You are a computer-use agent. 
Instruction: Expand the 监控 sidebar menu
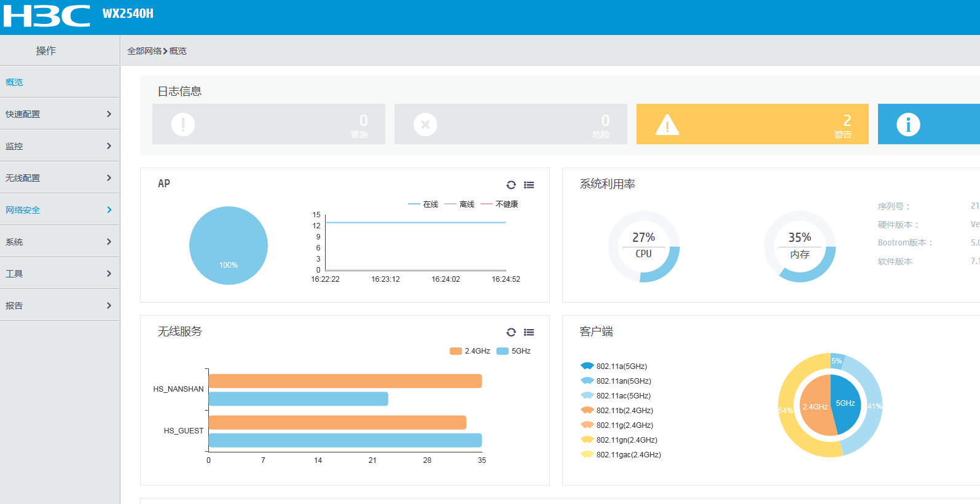[x=60, y=146]
